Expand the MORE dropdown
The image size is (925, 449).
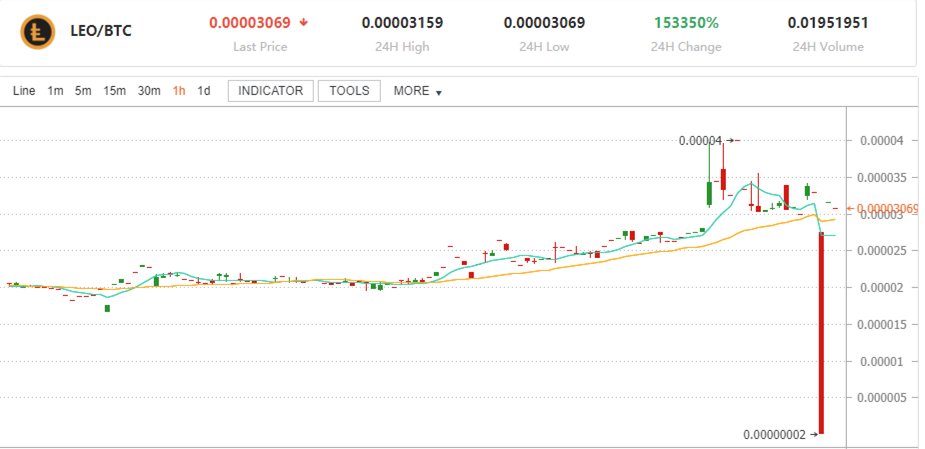pyautogui.click(x=418, y=91)
